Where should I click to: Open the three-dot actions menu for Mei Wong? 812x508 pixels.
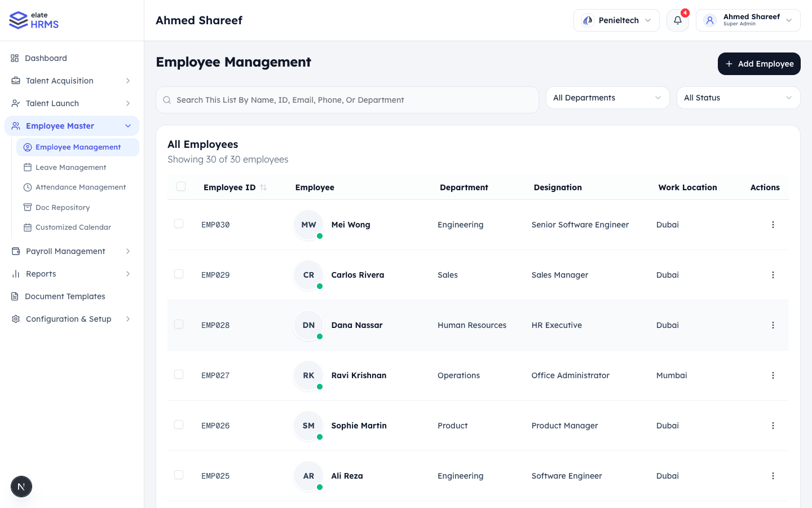tap(773, 224)
